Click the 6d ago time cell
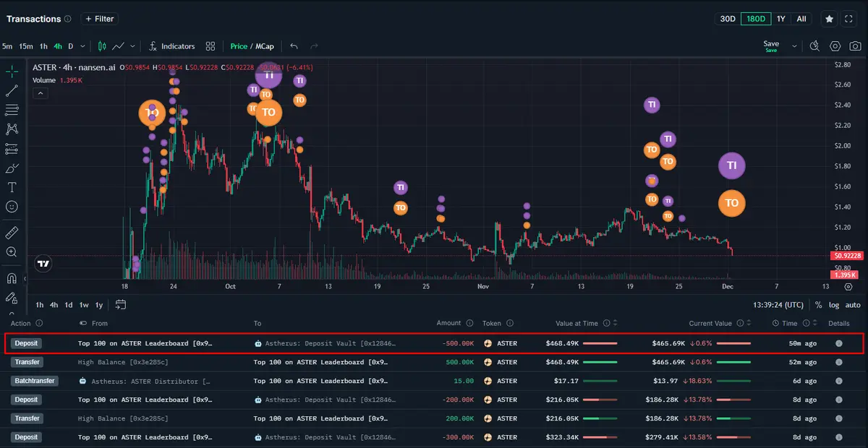Screen dimensions: 868x448 804,381
